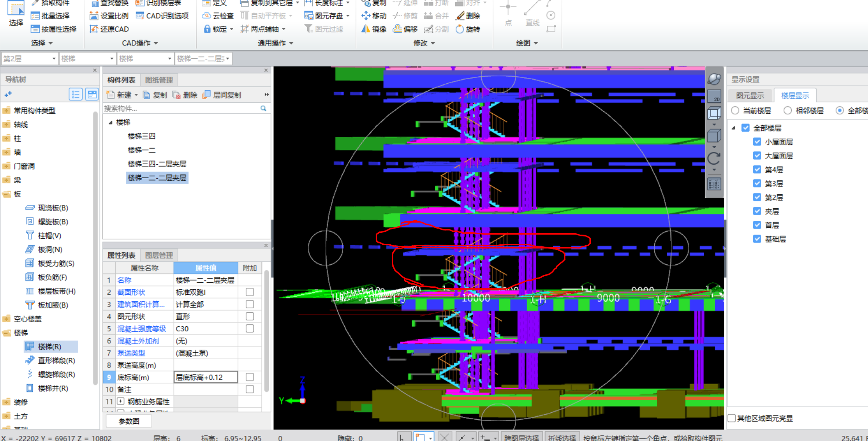Click the 批量选择 batch select tool
Image resolution: width=868 pixels, height=441 pixels.
[50, 16]
